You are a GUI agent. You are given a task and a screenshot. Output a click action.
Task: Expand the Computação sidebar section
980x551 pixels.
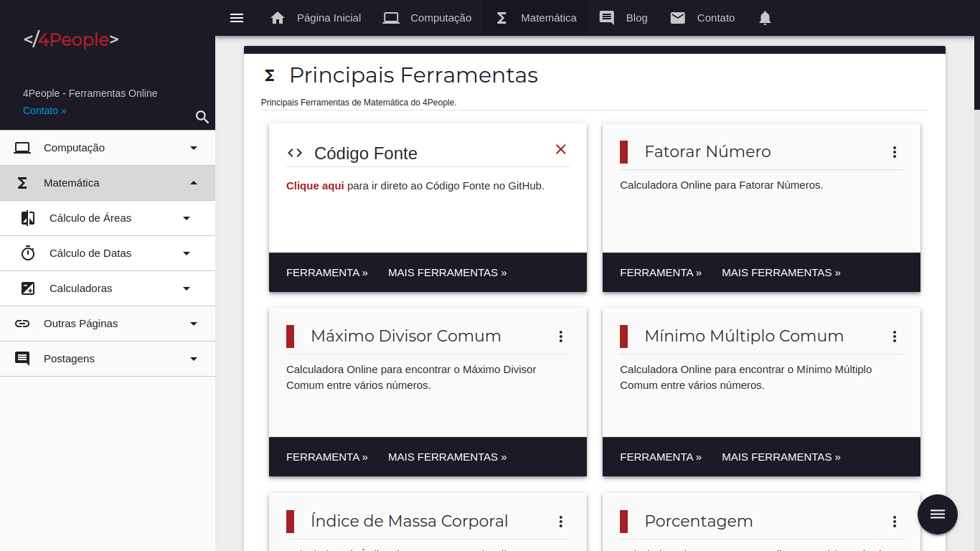pyautogui.click(x=194, y=148)
